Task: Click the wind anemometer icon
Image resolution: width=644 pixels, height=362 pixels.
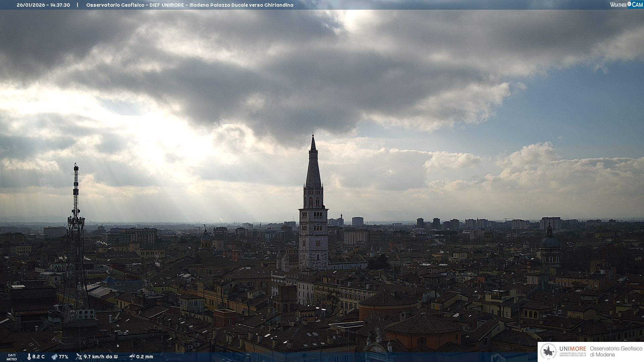Action: click(79, 357)
